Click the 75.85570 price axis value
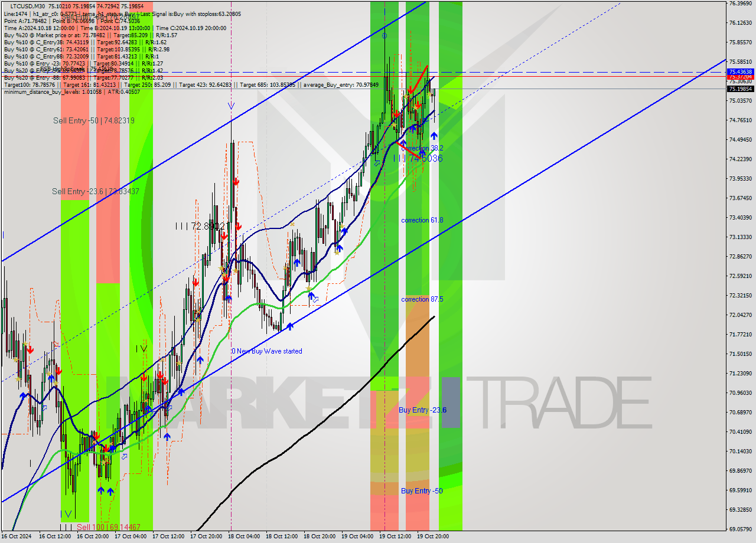Screen dimensions: 756x543 point(740,42)
